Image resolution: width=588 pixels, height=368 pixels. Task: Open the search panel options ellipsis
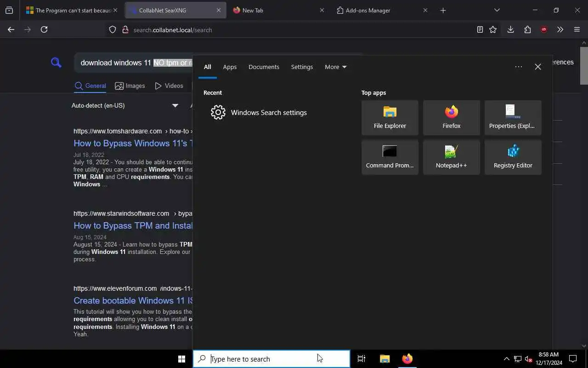[519, 67]
